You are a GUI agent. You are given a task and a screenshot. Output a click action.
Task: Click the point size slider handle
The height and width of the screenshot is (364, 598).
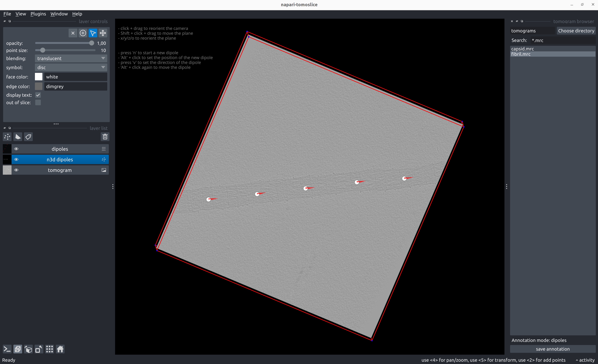click(43, 50)
